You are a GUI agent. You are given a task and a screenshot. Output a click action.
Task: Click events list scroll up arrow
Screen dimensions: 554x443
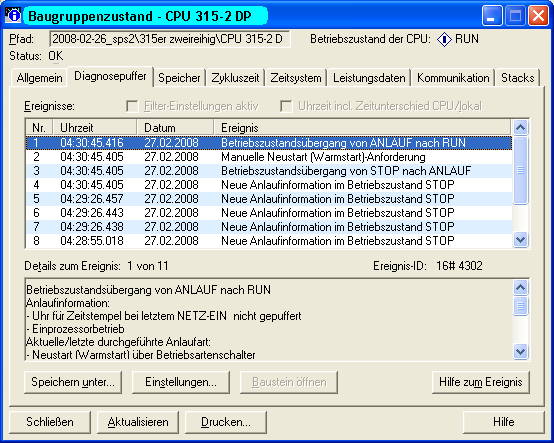520,128
